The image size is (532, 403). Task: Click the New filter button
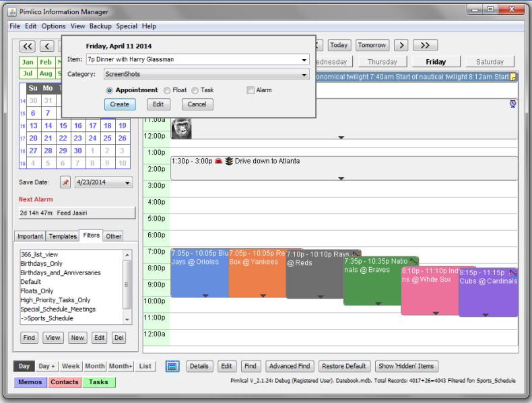pos(77,338)
